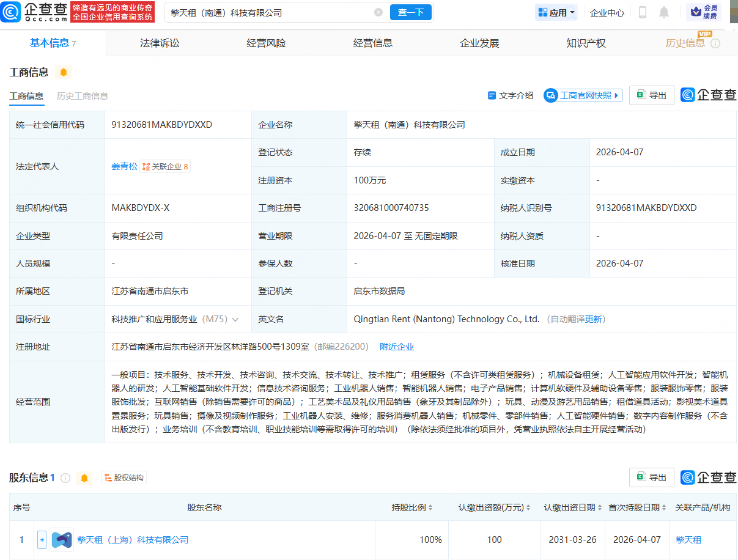Open legal representative 姜青松 link
This screenshot has height=560, width=738.
pyautogui.click(x=124, y=166)
